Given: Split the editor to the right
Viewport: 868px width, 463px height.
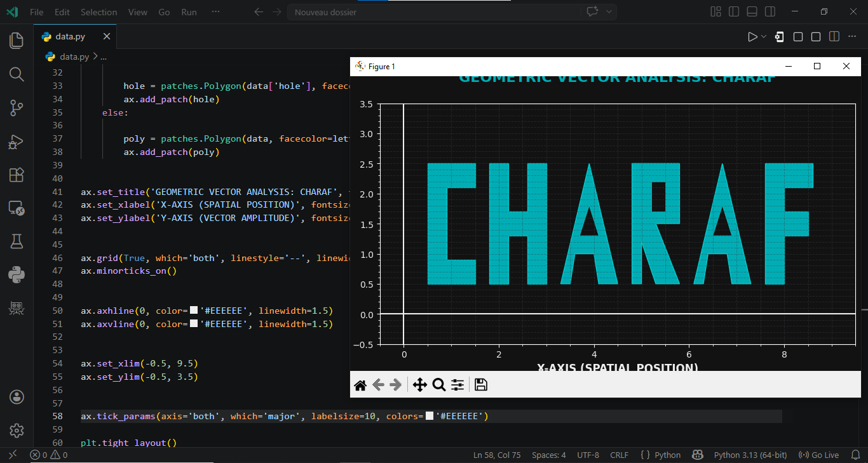Looking at the screenshot, I should 834,37.
